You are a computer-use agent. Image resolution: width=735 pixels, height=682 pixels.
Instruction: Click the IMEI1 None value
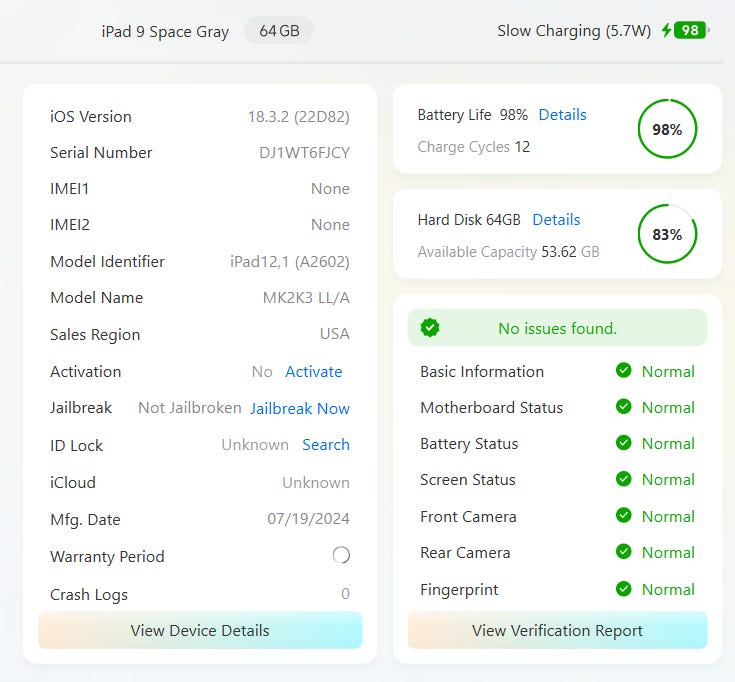(330, 189)
